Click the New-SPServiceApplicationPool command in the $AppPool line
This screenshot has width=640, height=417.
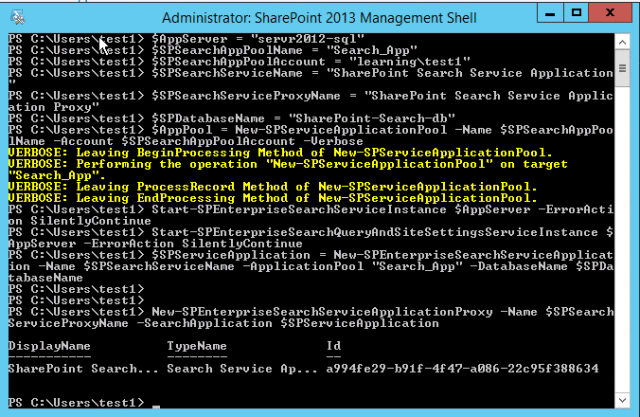click(x=341, y=130)
